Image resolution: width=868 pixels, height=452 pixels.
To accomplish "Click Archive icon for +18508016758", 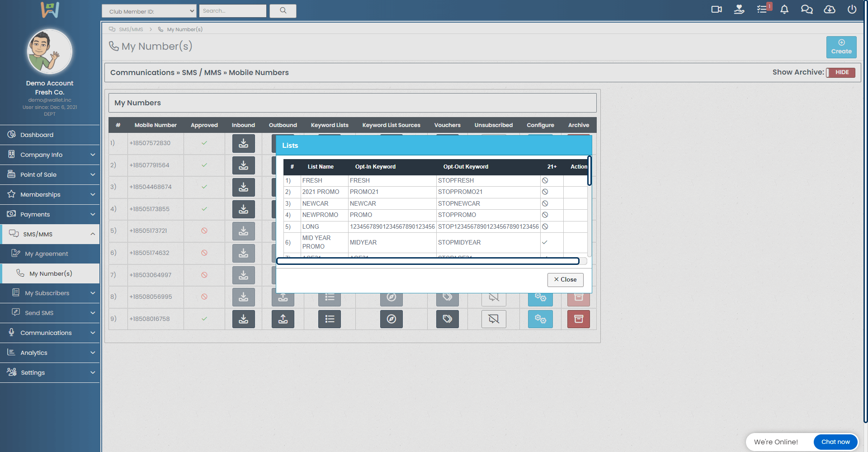I will coord(578,319).
